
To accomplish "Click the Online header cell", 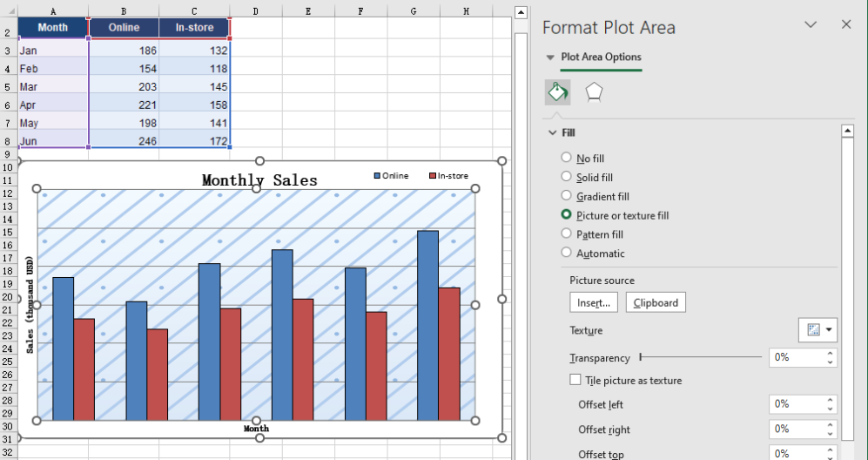I will [x=124, y=28].
